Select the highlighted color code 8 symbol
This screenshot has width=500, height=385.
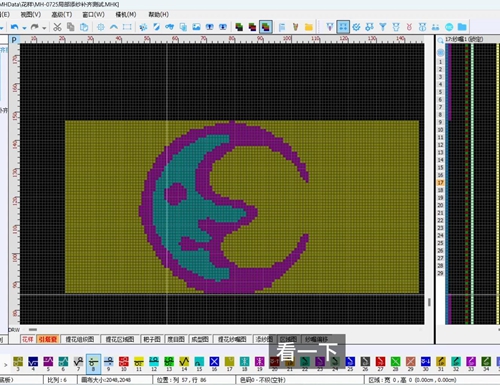click(x=93, y=364)
